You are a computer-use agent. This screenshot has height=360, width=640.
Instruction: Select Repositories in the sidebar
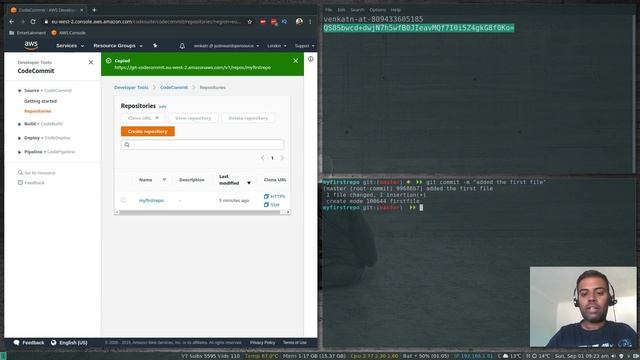(38, 111)
